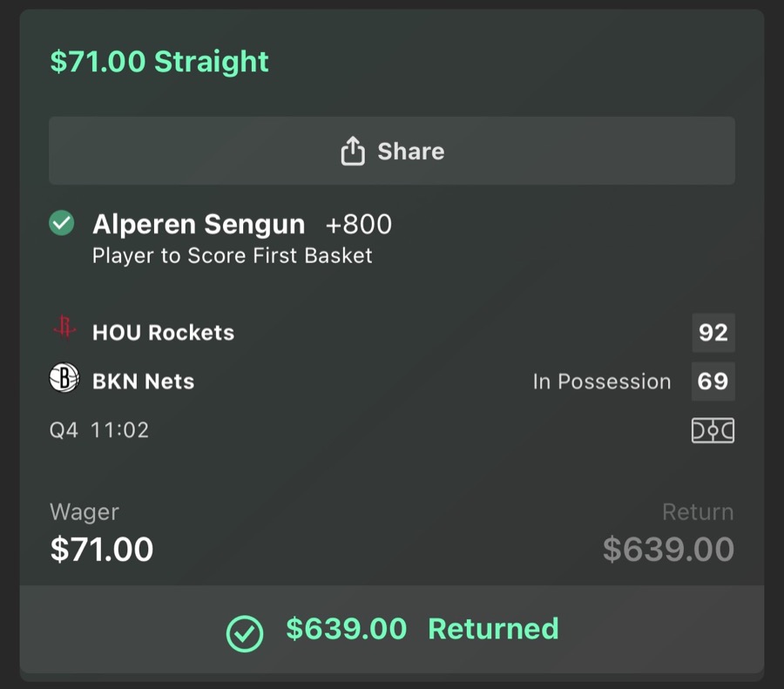Click the green checkmark beside Alperen Sengun

[x=61, y=224]
